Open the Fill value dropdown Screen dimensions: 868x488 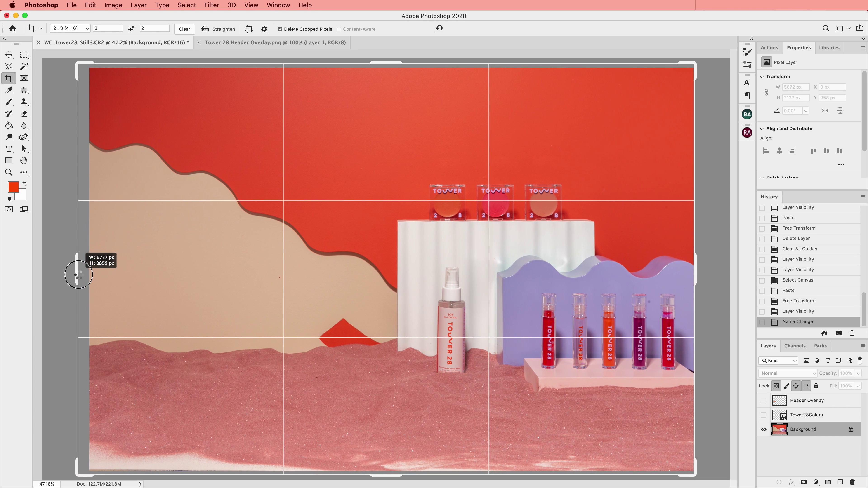coord(858,386)
